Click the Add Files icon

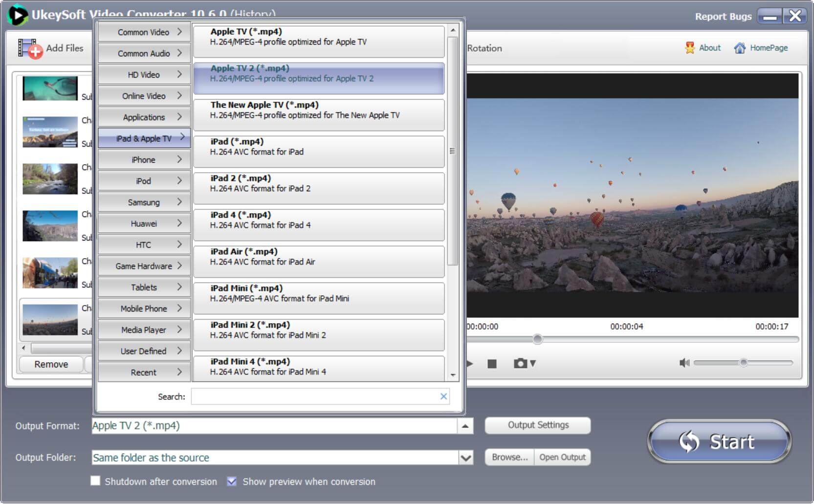[30, 48]
